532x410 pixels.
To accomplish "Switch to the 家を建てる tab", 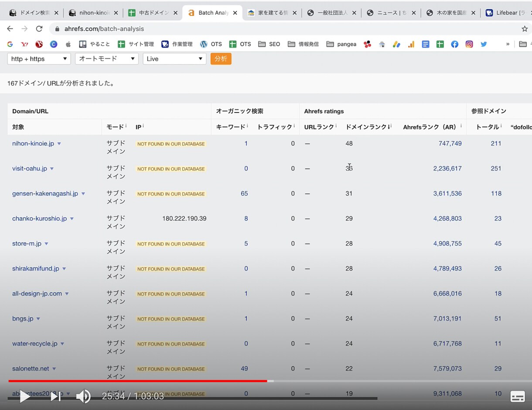I will (272, 13).
